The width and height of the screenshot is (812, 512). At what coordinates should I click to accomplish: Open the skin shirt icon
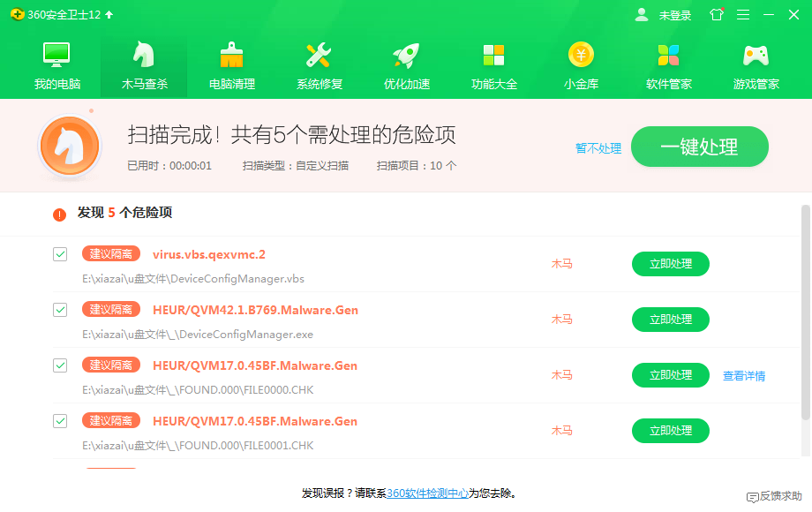click(717, 14)
